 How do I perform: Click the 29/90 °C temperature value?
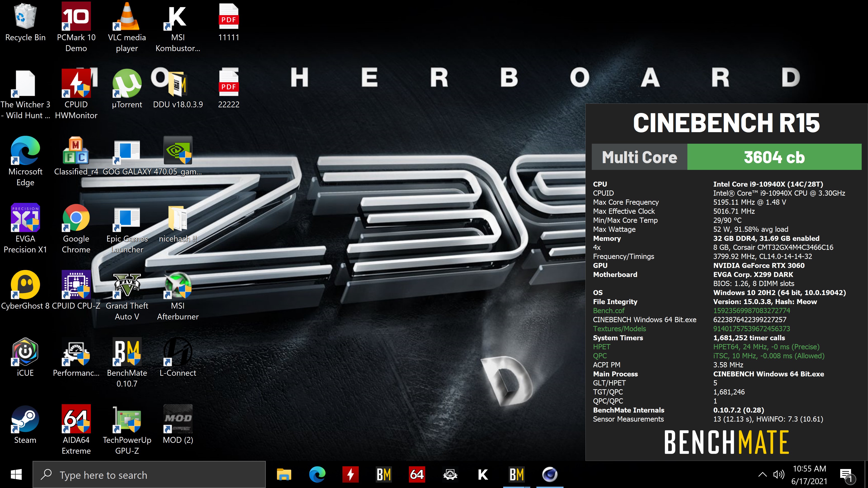(727, 220)
